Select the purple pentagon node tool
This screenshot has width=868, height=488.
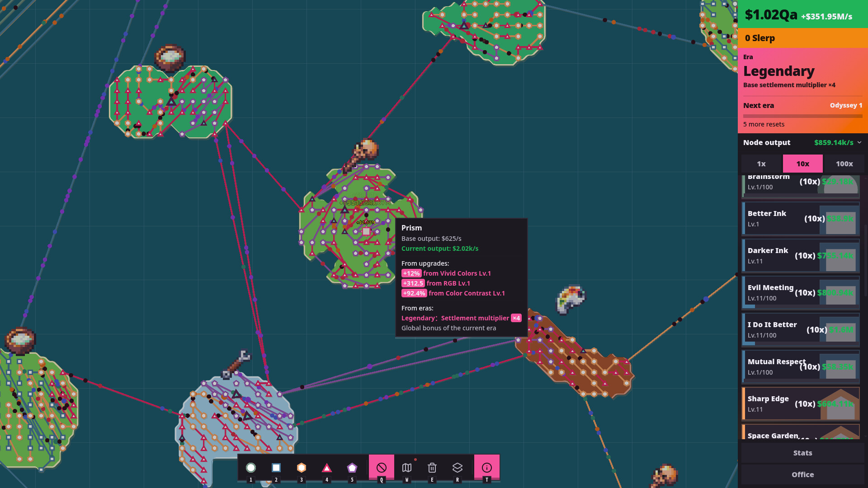pos(352,468)
